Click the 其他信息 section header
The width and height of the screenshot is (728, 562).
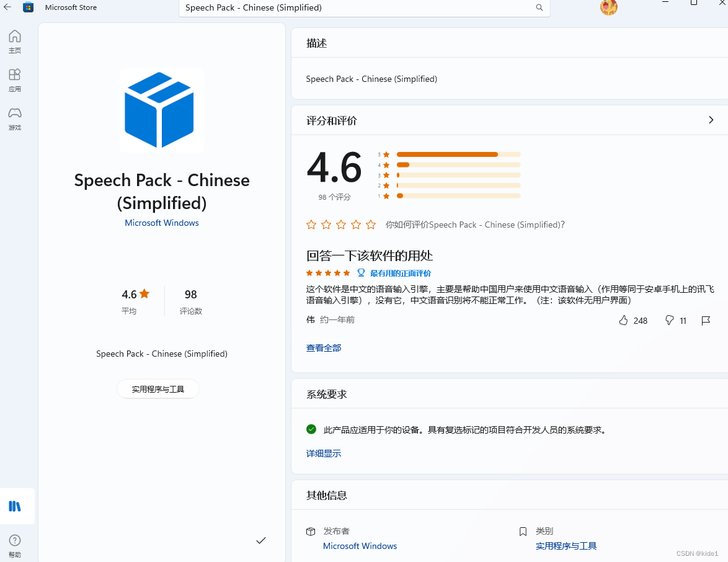[x=326, y=495]
